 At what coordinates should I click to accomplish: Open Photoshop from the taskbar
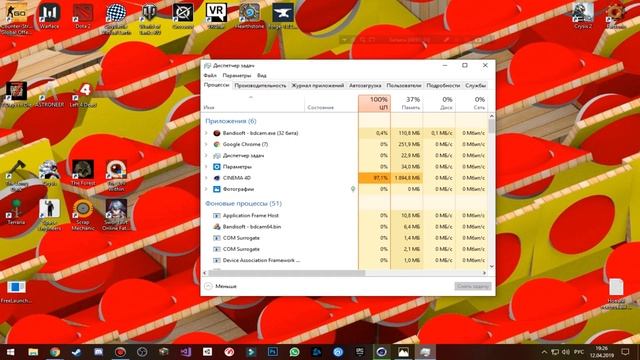tap(273, 352)
